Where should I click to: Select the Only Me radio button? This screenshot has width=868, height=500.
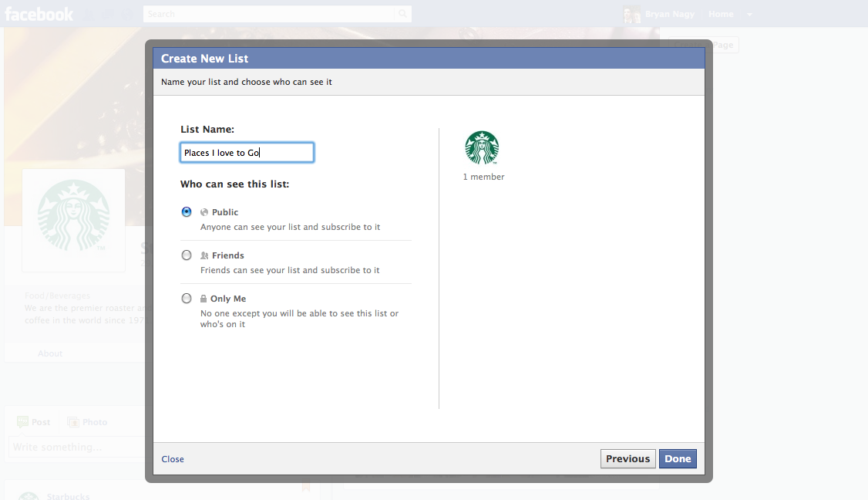tap(187, 299)
